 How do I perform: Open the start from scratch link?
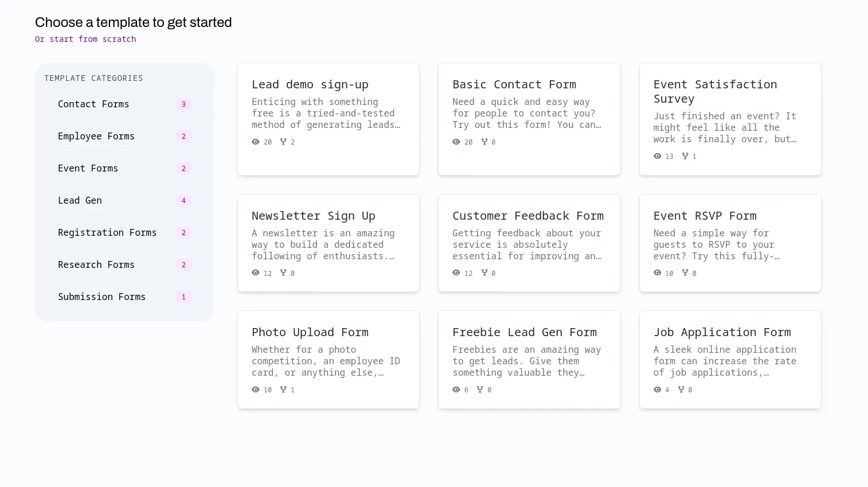point(85,39)
